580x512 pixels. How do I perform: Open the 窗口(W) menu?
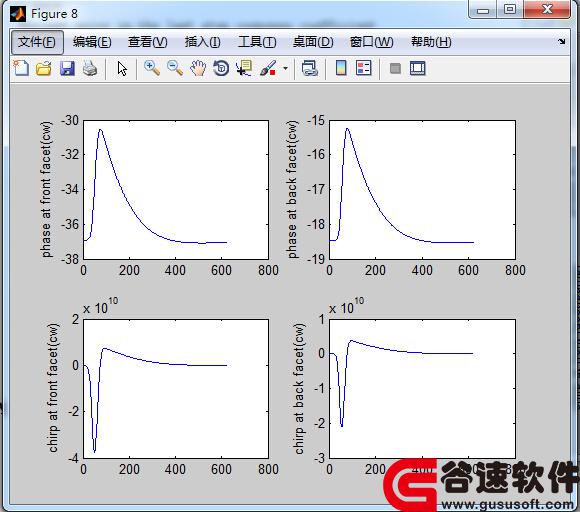[371, 42]
